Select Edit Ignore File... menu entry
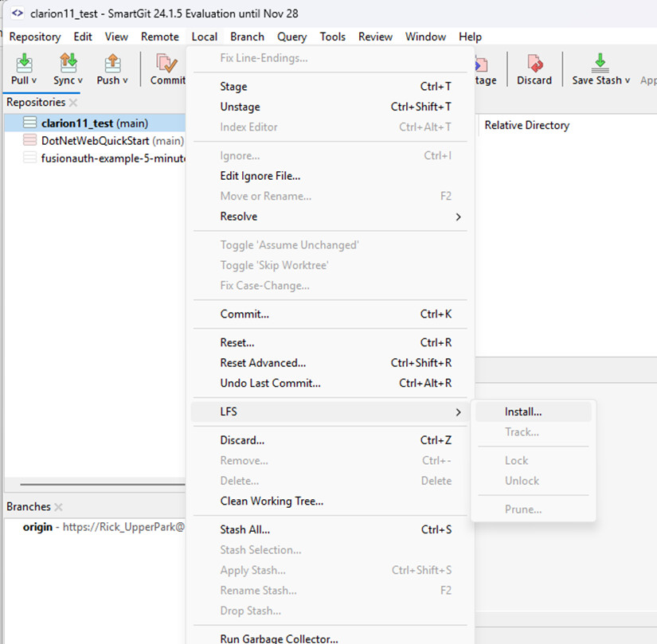657x644 pixels. point(260,176)
